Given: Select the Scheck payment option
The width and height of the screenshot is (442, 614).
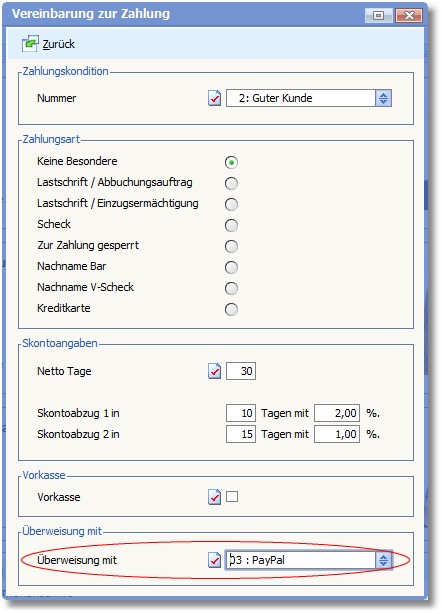Looking at the screenshot, I should [231, 225].
